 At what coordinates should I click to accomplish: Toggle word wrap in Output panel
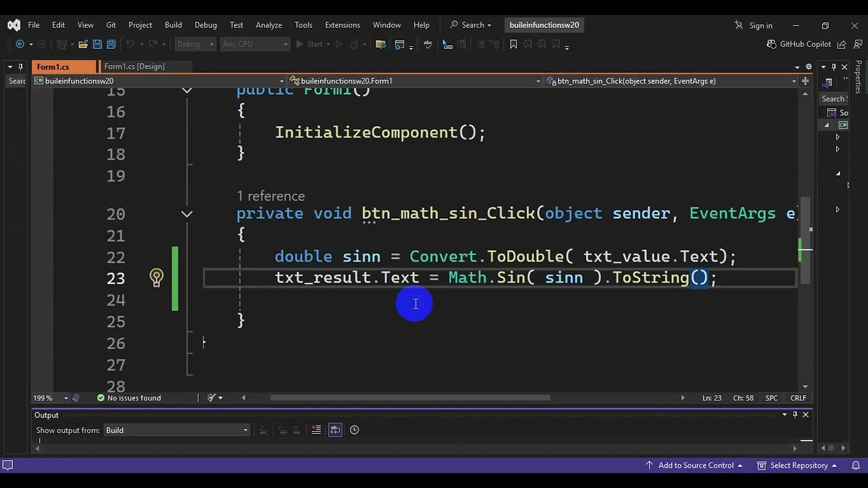(x=335, y=430)
